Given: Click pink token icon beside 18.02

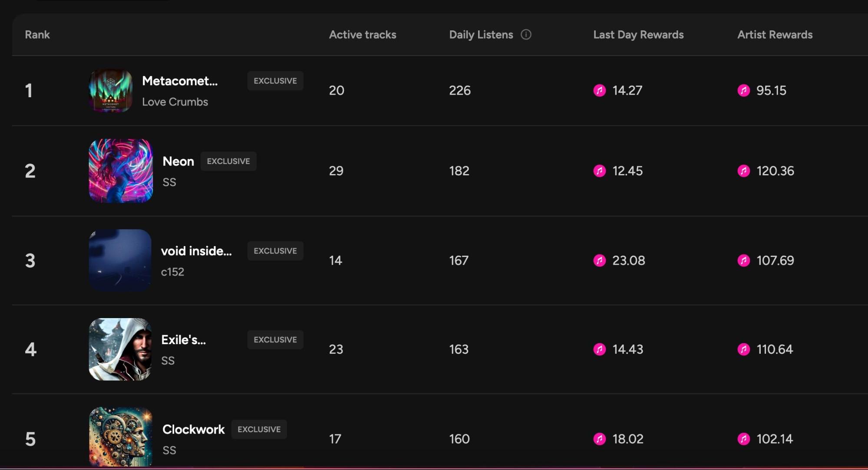Looking at the screenshot, I should pyautogui.click(x=600, y=439).
